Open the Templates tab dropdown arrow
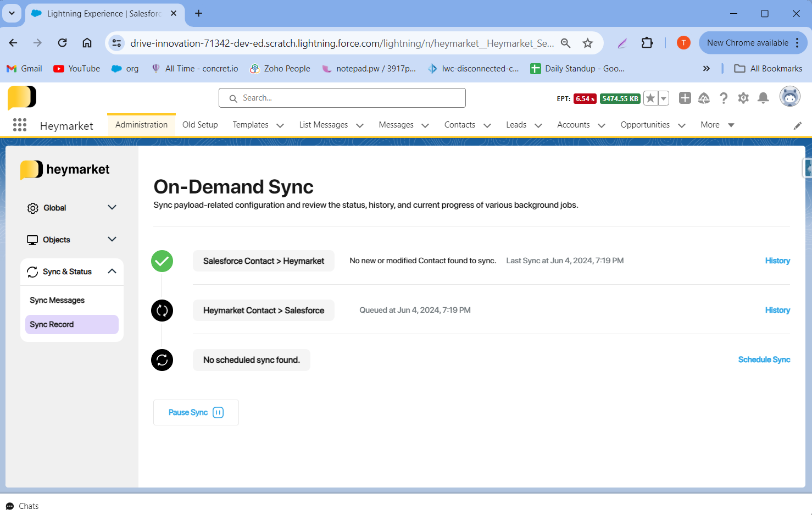 click(x=280, y=125)
